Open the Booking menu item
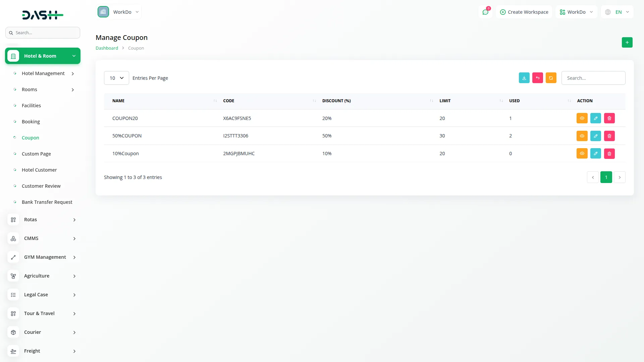644x362 pixels. [x=31, y=122]
